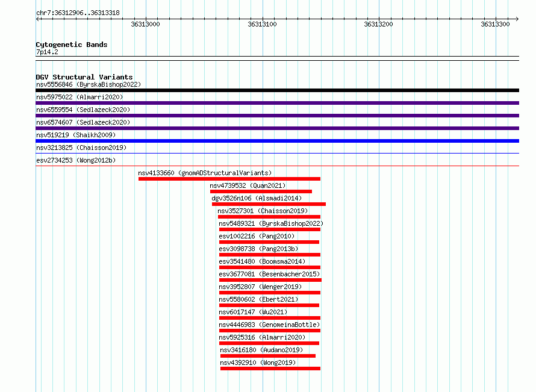Select the 7p14.2 band label

coord(47,52)
